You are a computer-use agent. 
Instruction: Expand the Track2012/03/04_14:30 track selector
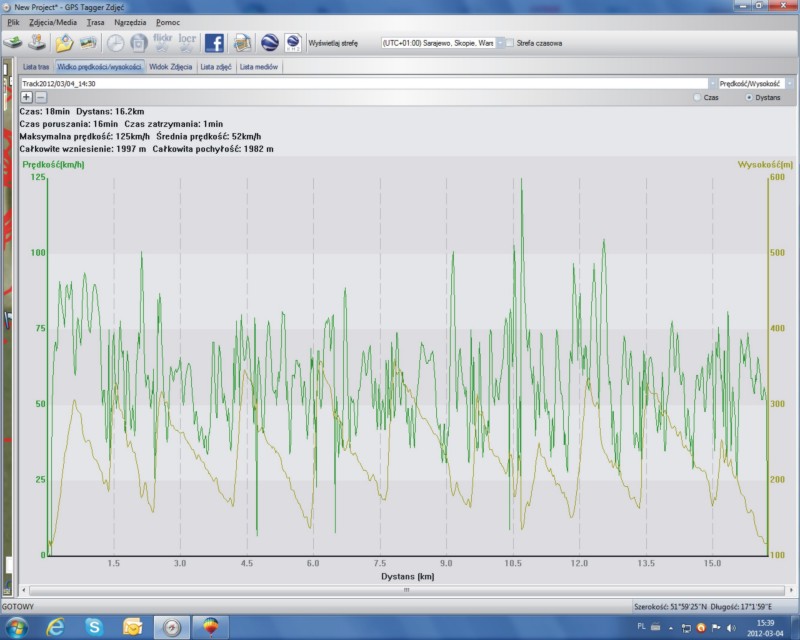click(712, 83)
